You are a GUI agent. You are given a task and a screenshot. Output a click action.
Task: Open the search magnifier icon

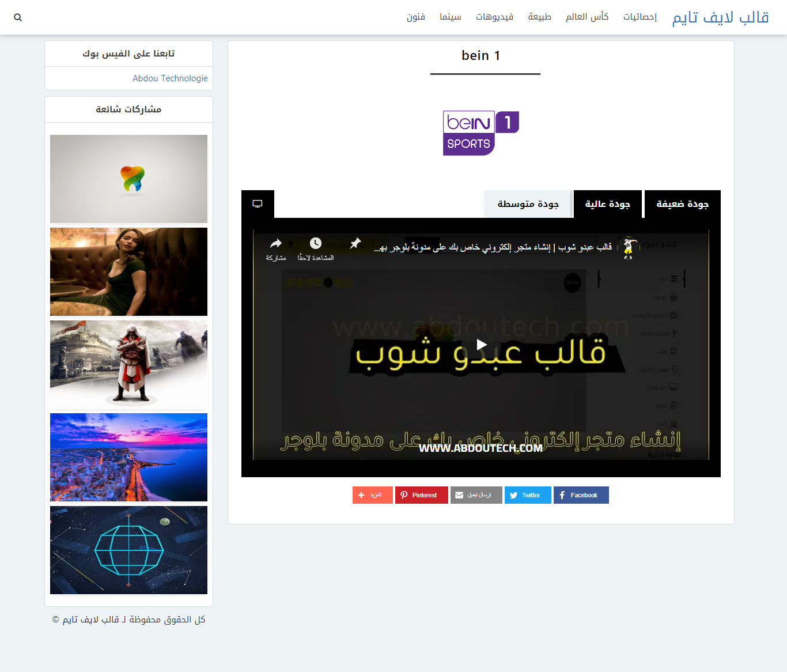[x=18, y=17]
